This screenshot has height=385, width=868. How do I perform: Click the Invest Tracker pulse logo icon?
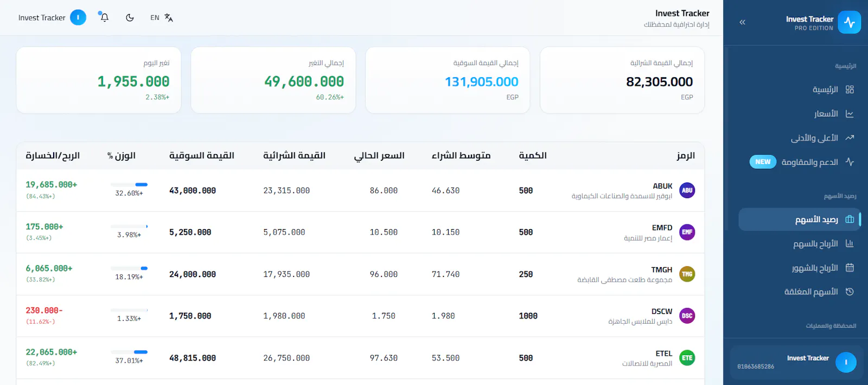(849, 22)
